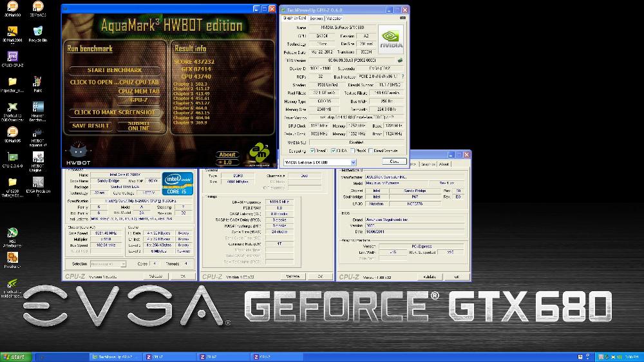Screen dimensions: 644x362
Task: Click SAVE RESULT in AquaMark
Action: point(91,126)
